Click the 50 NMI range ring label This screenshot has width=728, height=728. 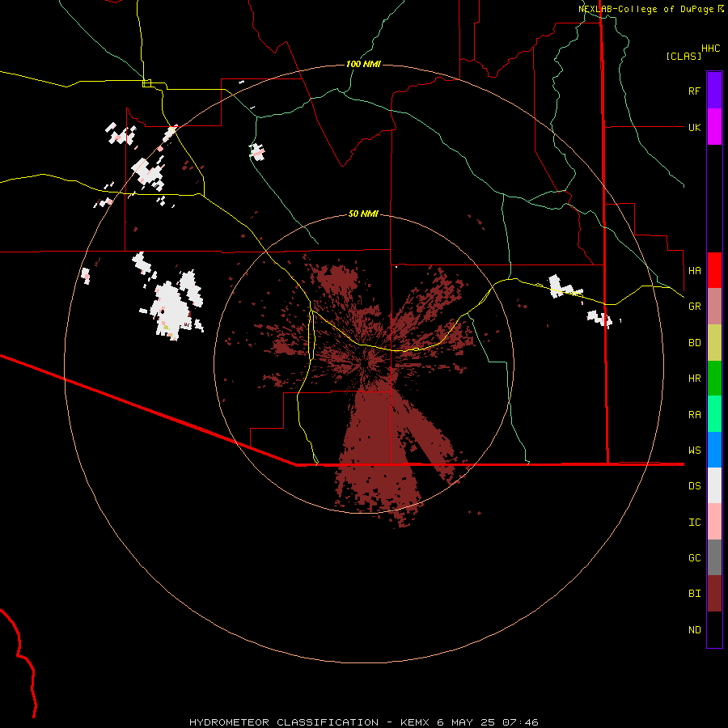click(x=363, y=214)
